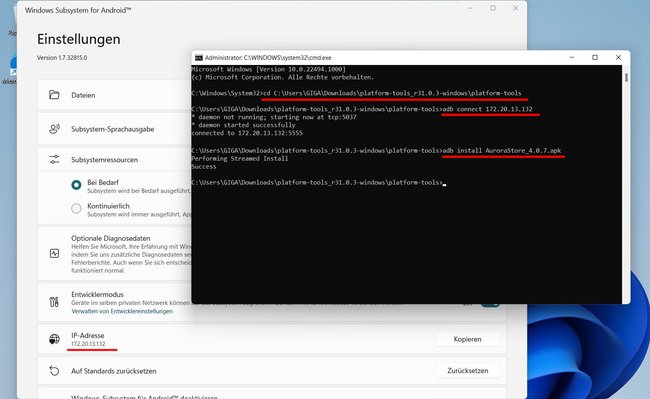Screen dimensions: 650x399
Task: Maximize the Windows Subsystem for Android window
Action: pos(492,8)
